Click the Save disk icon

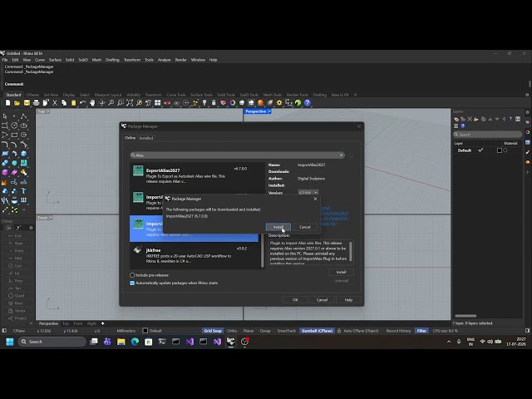click(x=27, y=103)
